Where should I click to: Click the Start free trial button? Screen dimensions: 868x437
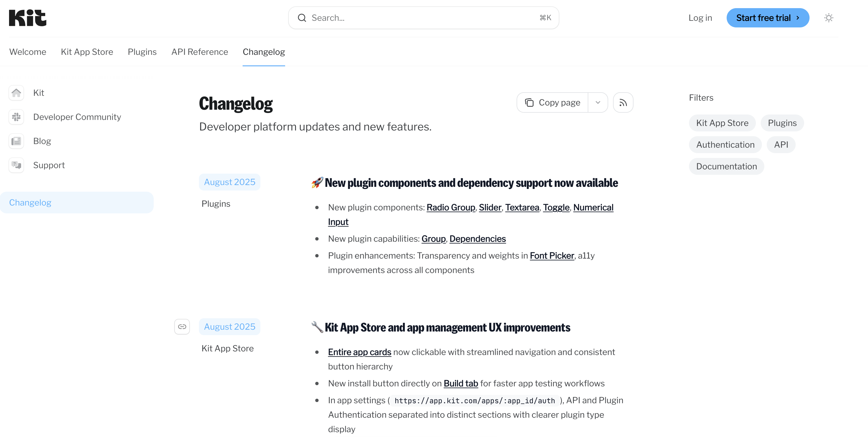pyautogui.click(x=768, y=18)
